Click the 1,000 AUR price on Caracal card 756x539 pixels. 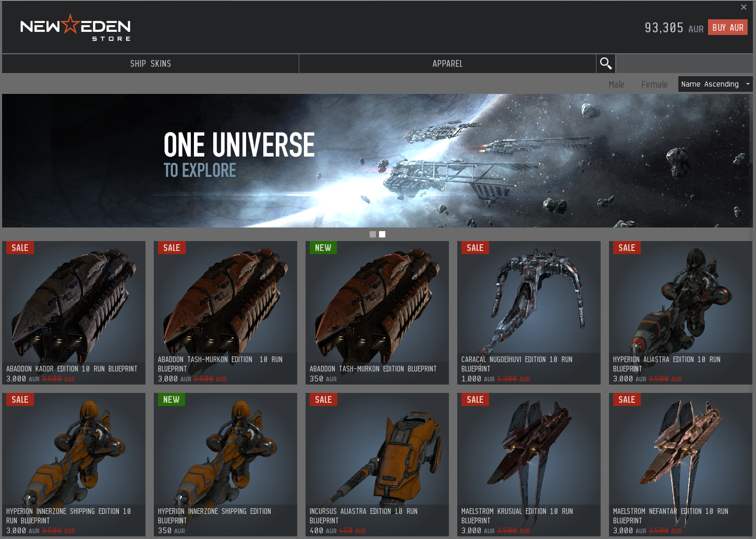[x=478, y=379]
